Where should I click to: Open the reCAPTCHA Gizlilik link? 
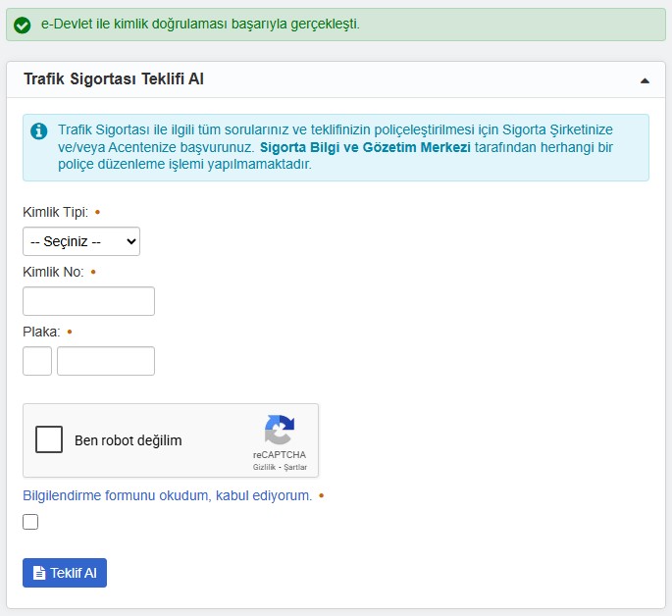click(265, 467)
